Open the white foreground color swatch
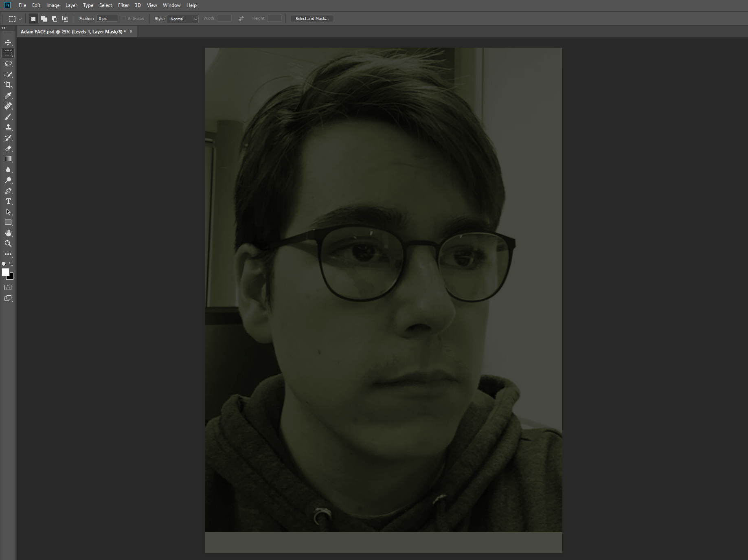 tap(5, 272)
